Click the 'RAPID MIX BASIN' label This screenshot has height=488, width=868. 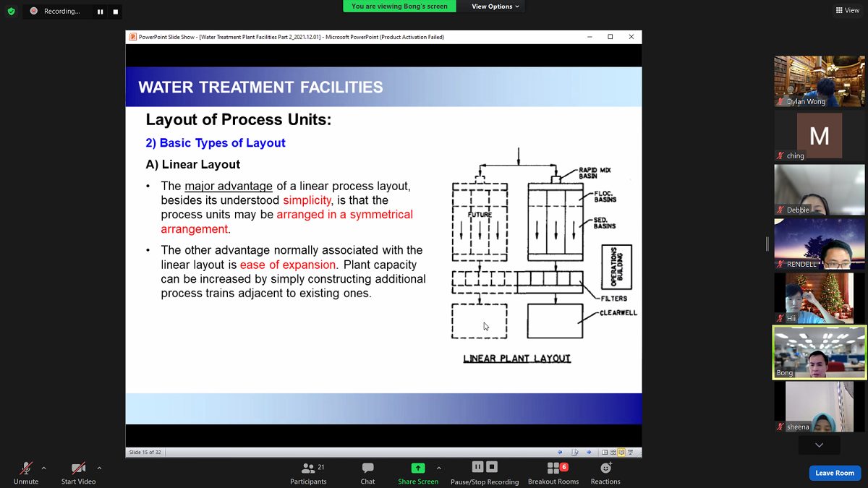coord(595,173)
